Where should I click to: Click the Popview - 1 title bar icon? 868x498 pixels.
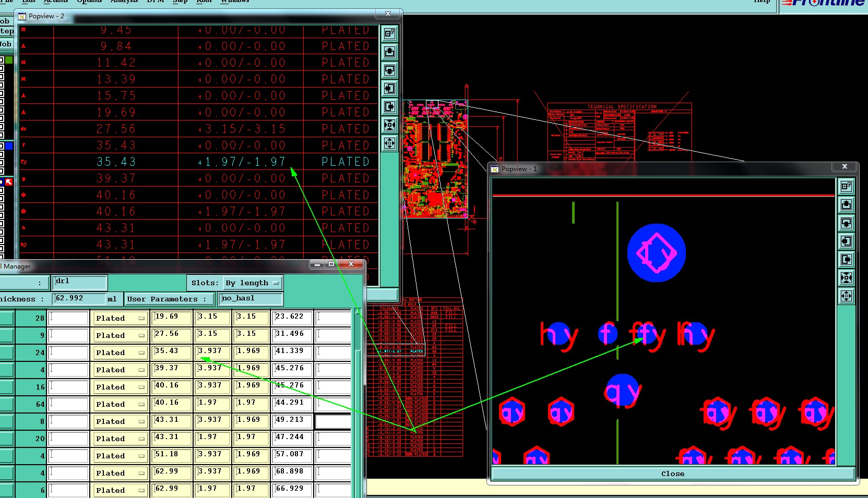pos(495,169)
